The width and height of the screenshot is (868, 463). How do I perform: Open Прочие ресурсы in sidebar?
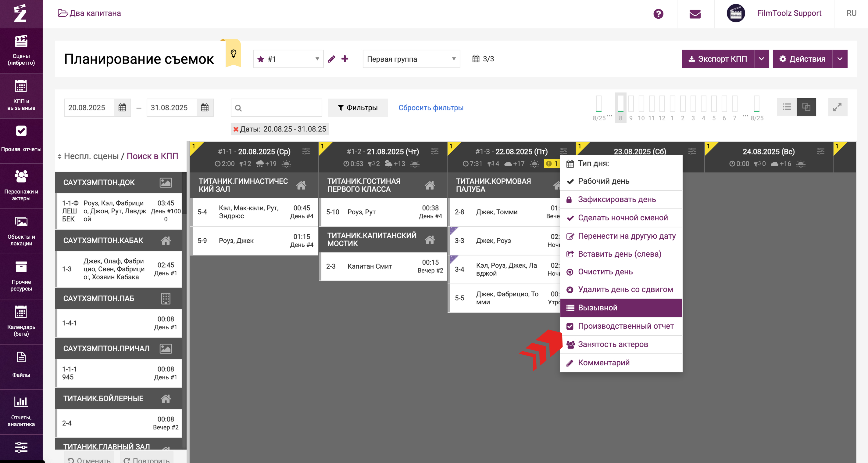[x=21, y=277]
